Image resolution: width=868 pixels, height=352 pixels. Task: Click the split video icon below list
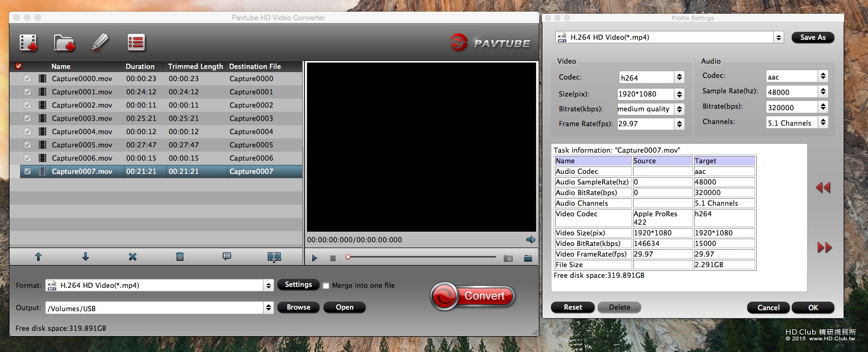click(274, 257)
